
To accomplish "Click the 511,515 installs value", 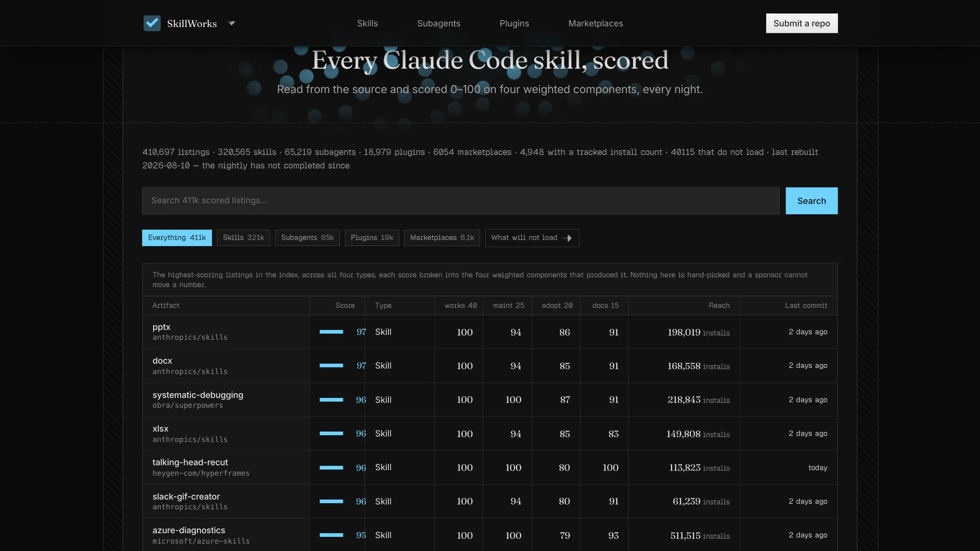I will click(700, 535).
